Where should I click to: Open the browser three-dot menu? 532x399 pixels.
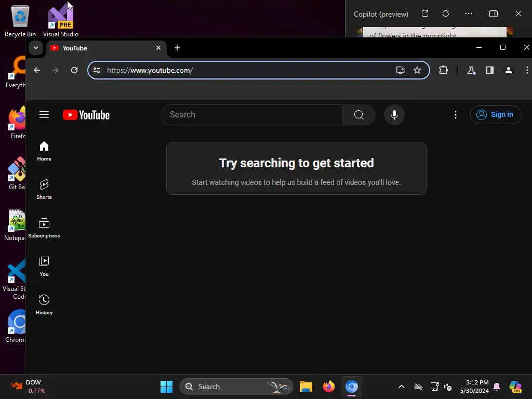[527, 70]
